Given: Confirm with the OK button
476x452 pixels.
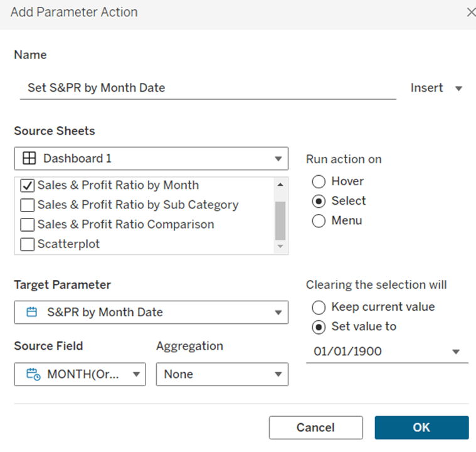Looking at the screenshot, I should (421, 428).
